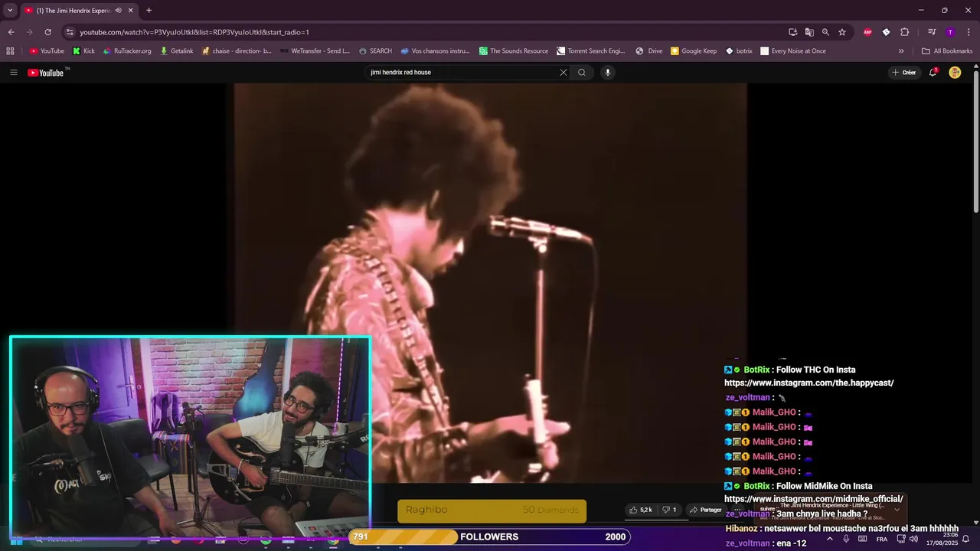Screen dimensions: 980x551
Task: Open The Sounds Resource bookmark
Action: pos(513,51)
